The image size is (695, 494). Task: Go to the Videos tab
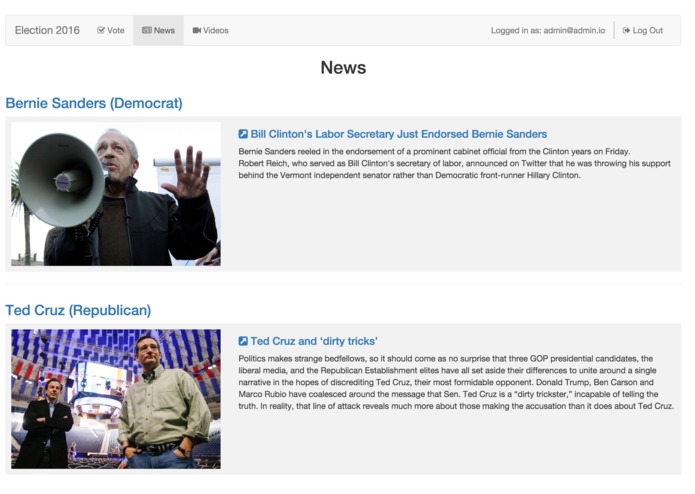click(x=211, y=31)
